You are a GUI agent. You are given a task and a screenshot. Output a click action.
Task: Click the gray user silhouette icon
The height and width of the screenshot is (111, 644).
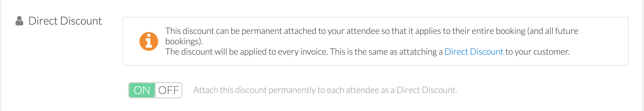[x=19, y=21]
